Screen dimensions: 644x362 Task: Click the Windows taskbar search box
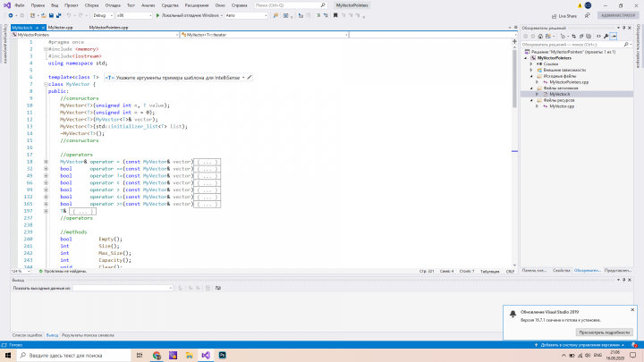click(x=74, y=356)
